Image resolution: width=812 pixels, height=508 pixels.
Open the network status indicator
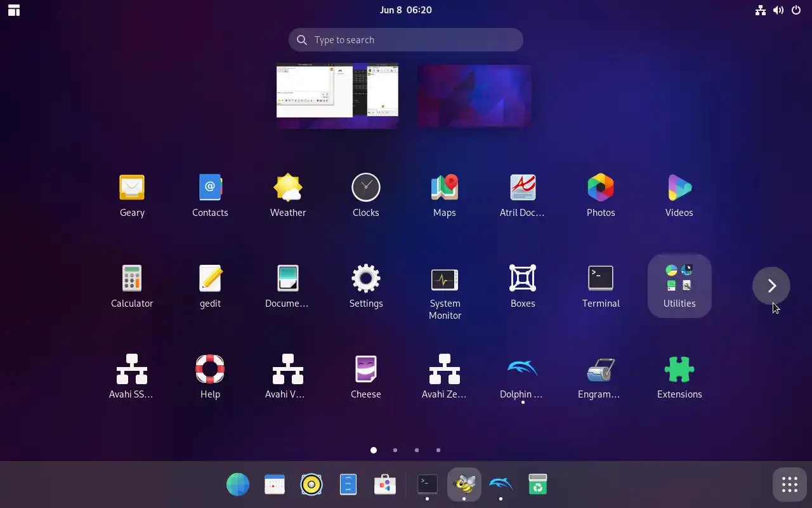pos(761,10)
